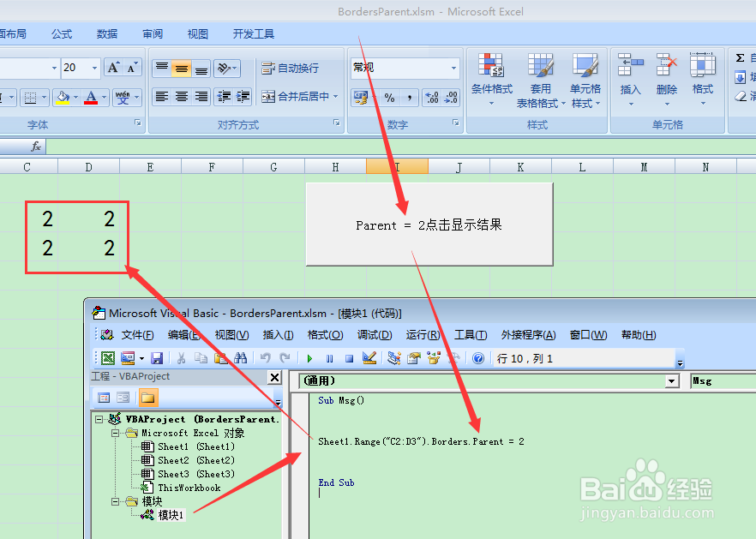The width and height of the screenshot is (756, 539).
Task: Select 模块1 in the project tree
Action: point(171,515)
